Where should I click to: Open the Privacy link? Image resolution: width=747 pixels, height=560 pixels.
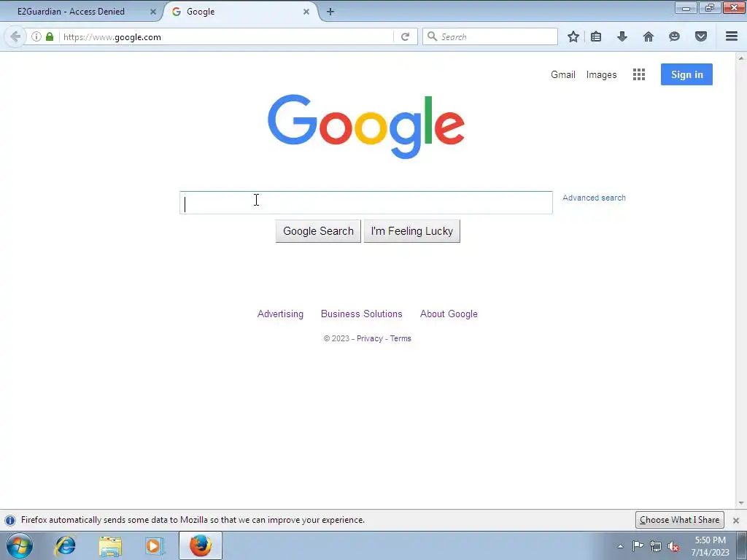(x=370, y=338)
